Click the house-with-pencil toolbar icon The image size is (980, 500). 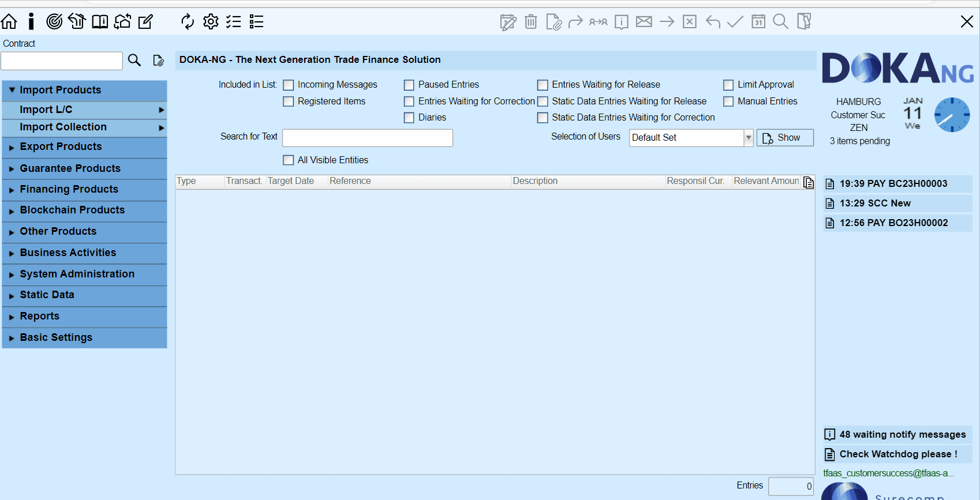click(77, 22)
